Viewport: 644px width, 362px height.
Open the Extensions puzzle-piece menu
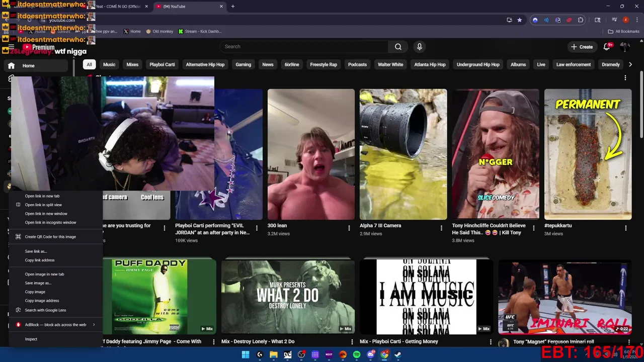pyautogui.click(x=581, y=20)
